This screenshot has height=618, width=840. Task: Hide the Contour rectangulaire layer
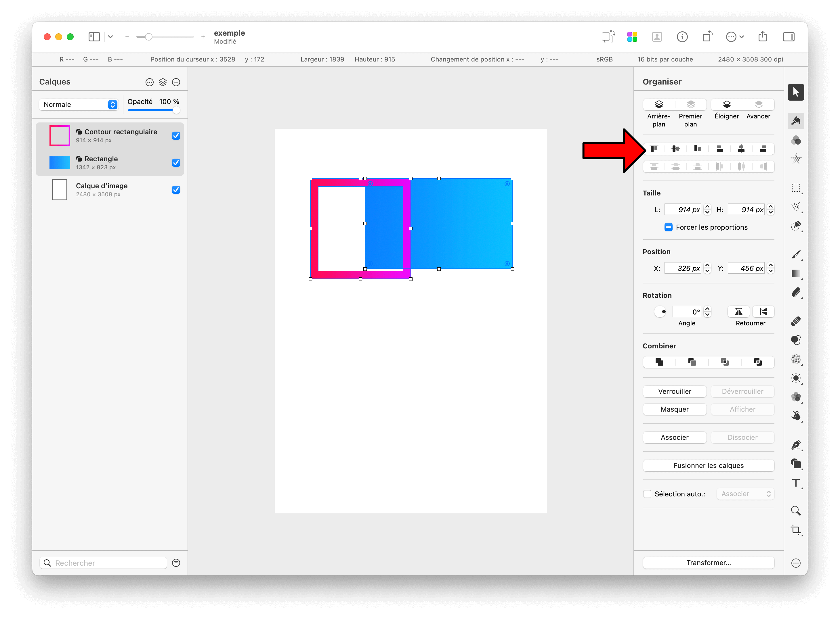(176, 136)
